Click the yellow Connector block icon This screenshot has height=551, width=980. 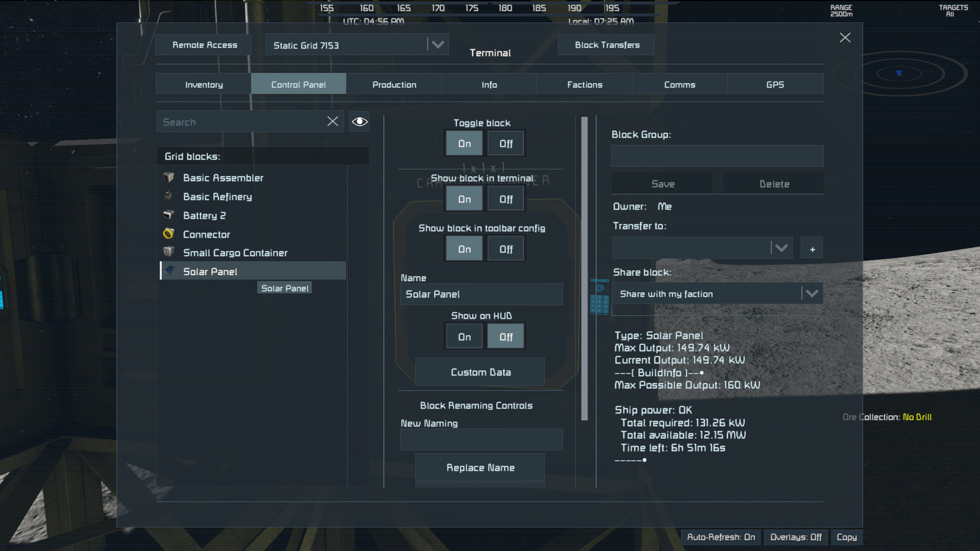click(x=168, y=234)
